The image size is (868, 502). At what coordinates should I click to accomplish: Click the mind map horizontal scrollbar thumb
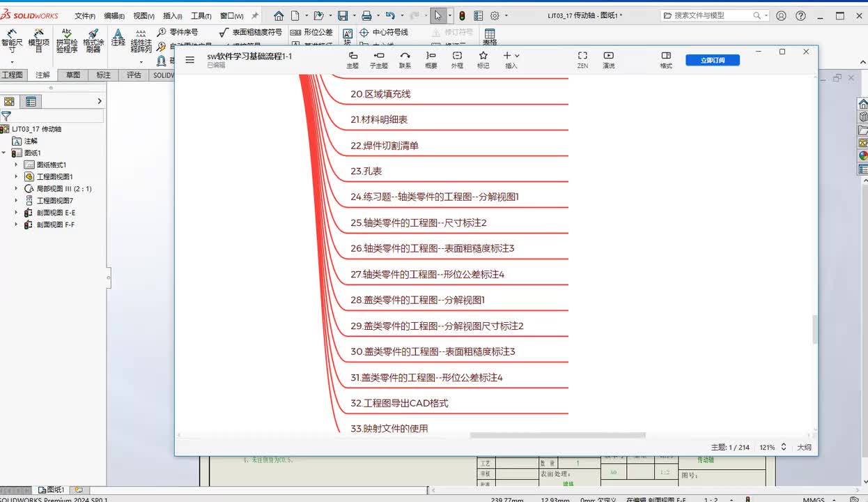click(557, 435)
